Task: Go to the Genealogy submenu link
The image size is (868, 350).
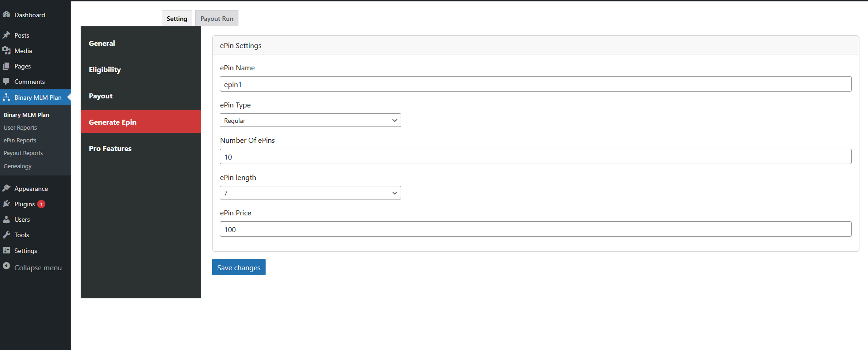Action: click(18, 166)
